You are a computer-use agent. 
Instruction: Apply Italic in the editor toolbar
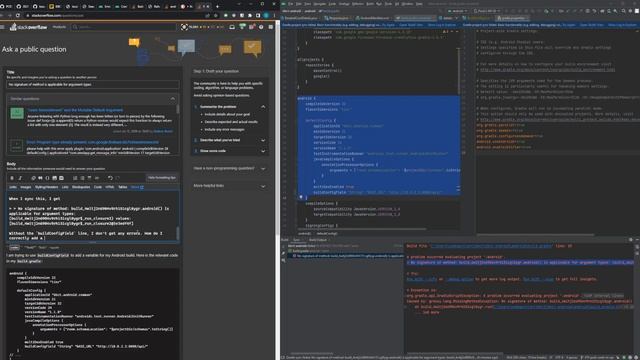click(x=20, y=178)
